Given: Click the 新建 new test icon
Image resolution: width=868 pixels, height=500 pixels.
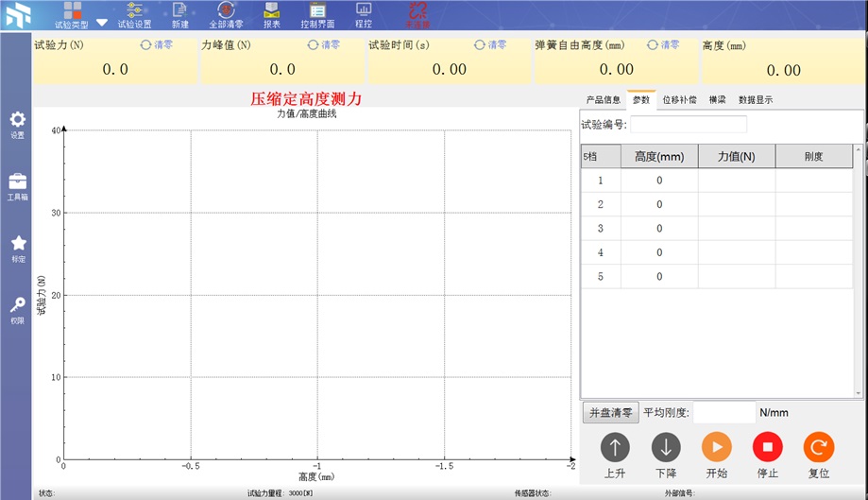Looking at the screenshot, I should [179, 13].
